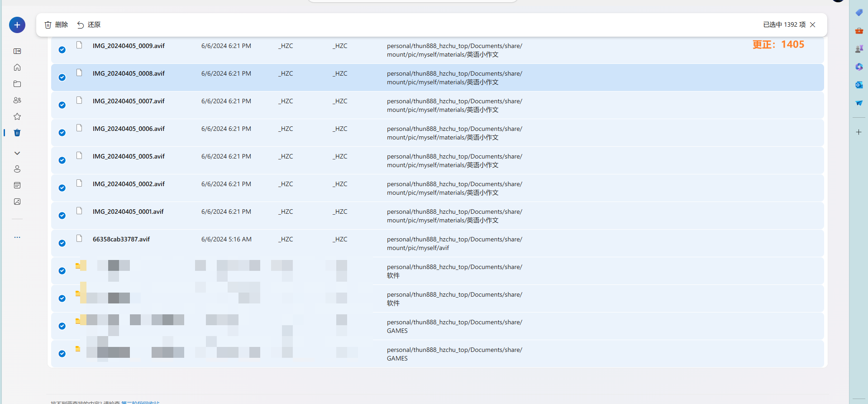Uncheck the IMG_20240405_0005.avif row checkbox
Screen dimensions: 868x404
click(x=62, y=160)
